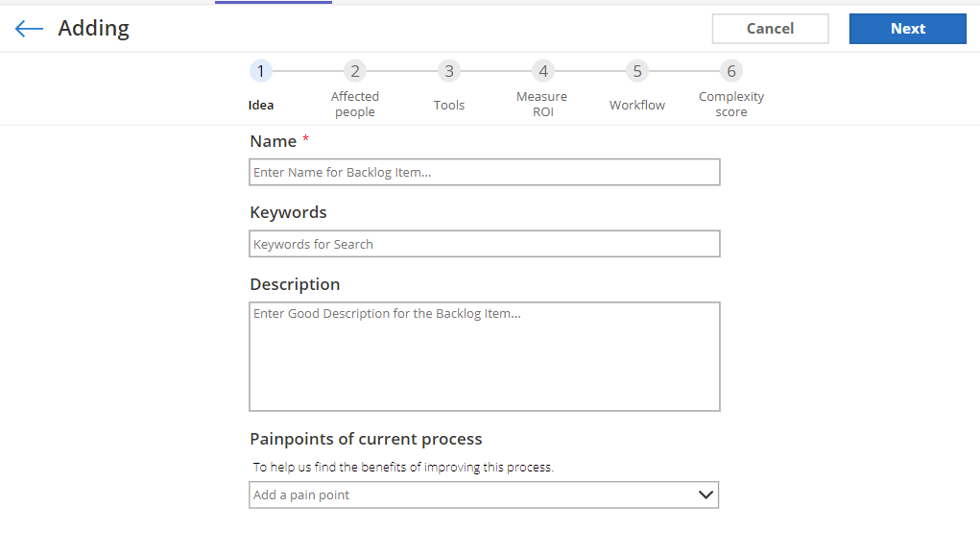This screenshot has width=980, height=555.
Task: Go to the Complexity score step label
Action: click(x=731, y=104)
